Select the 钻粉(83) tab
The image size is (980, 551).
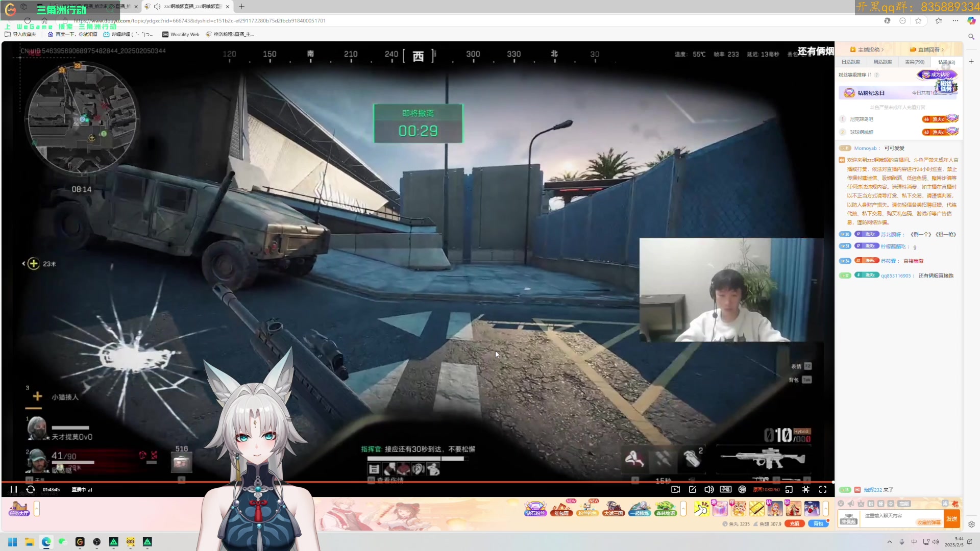tap(946, 62)
